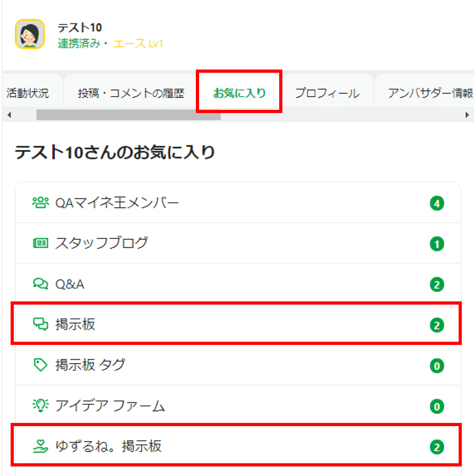Viewport: 474px width, 476px height.
Task: Click the テスト10 username link
Action: tap(80, 28)
